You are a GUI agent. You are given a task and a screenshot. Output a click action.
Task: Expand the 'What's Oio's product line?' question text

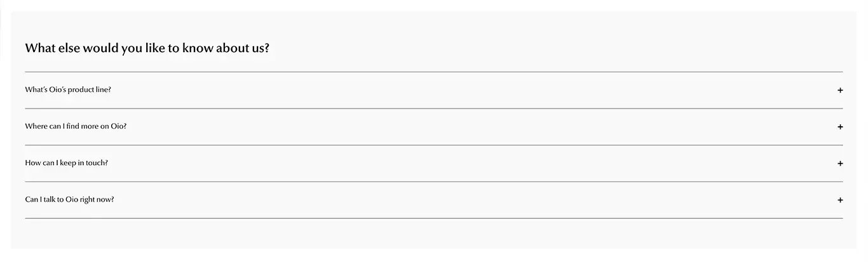[x=68, y=89]
